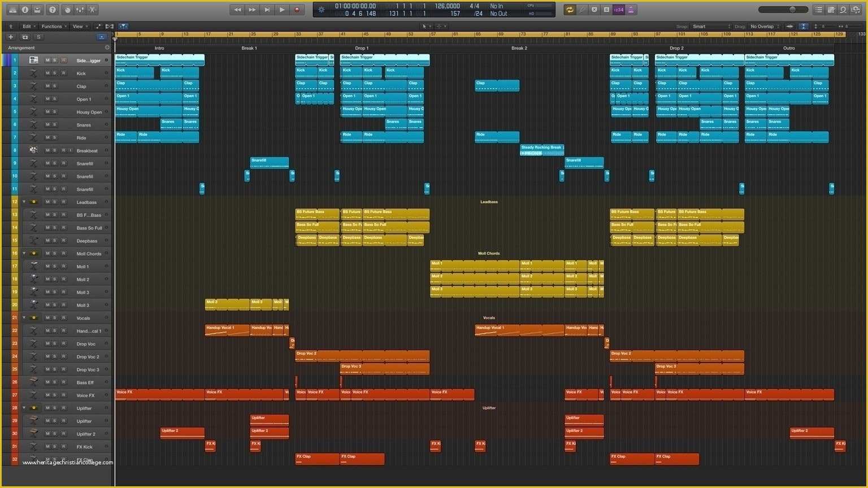Select the Outro arrangement marker
868x488 pixels.
point(789,48)
